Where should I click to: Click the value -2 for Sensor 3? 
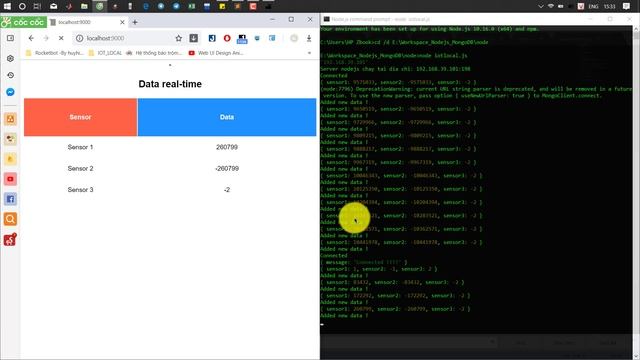point(227,189)
